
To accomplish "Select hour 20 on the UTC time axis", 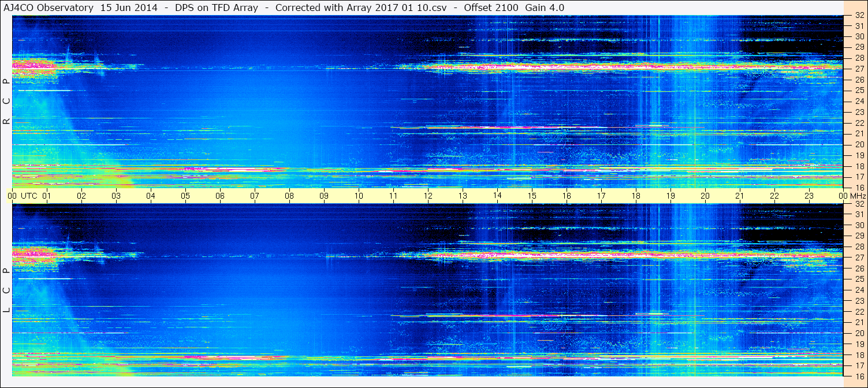I will [x=705, y=196].
